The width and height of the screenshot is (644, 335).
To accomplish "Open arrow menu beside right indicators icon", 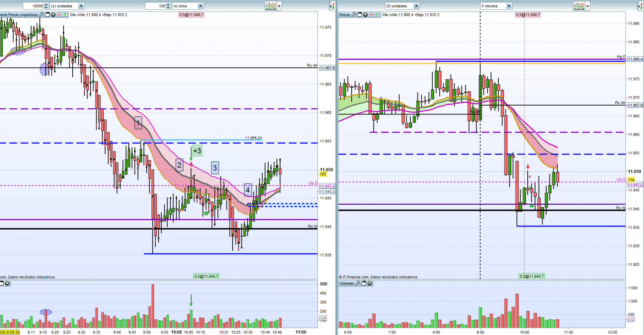I will tap(588, 6).
